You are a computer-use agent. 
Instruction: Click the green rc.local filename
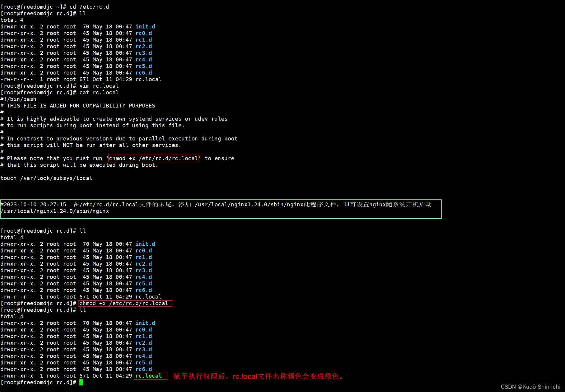click(149, 376)
